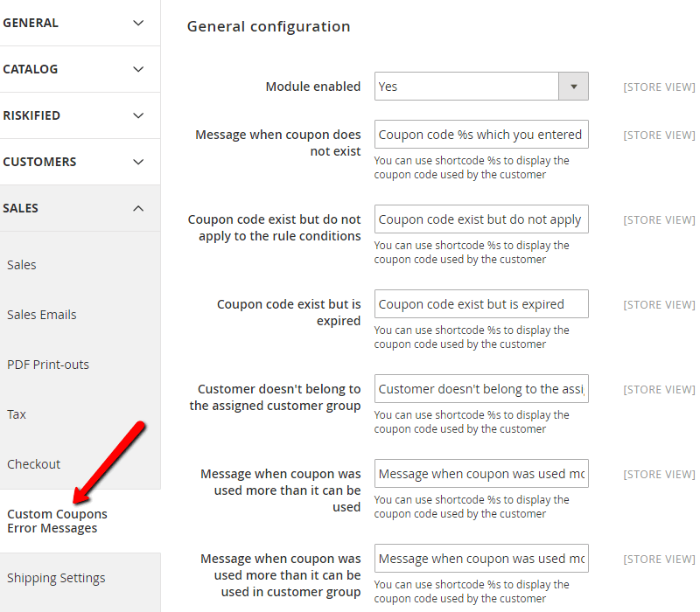The width and height of the screenshot is (700, 612).
Task: Open the Sales Emails settings
Action: pyautogui.click(x=42, y=315)
